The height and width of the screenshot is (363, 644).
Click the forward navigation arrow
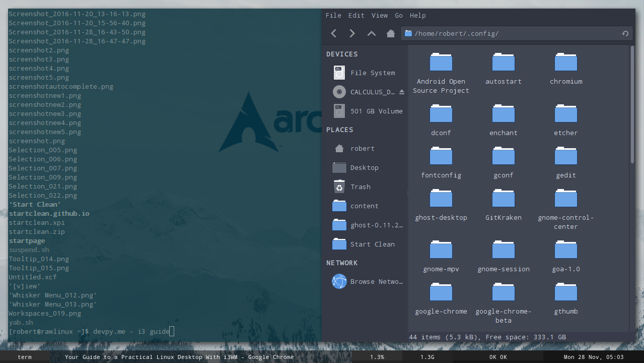tap(352, 33)
